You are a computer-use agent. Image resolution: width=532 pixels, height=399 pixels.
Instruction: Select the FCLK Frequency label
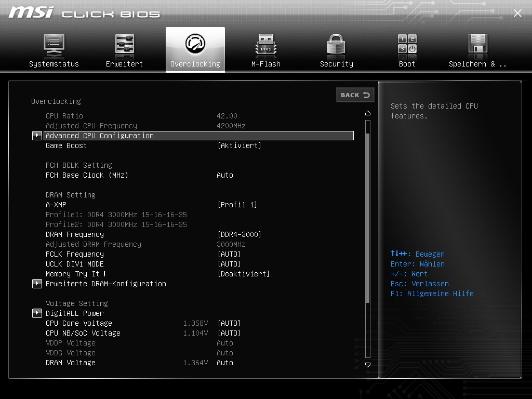pos(75,254)
